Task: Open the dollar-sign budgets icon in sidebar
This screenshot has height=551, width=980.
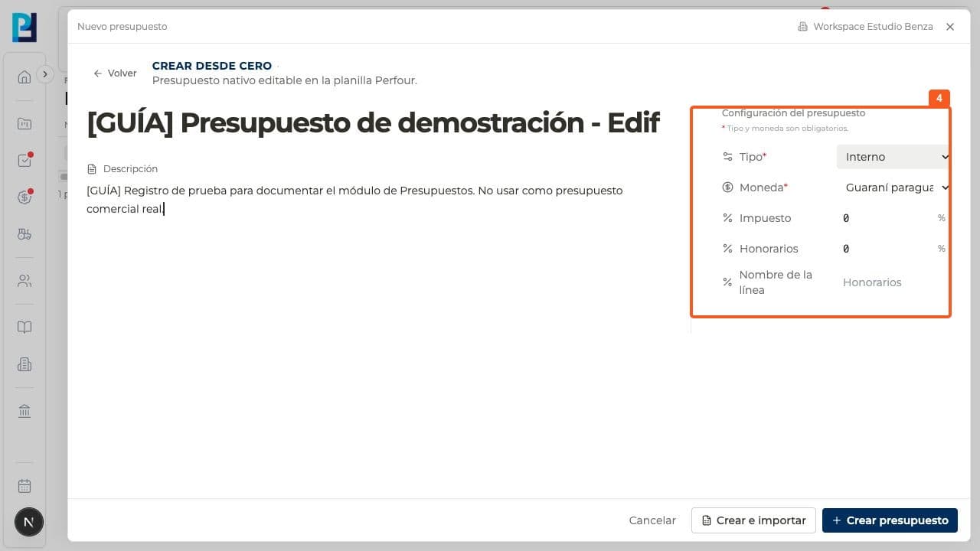Action: [x=24, y=197]
